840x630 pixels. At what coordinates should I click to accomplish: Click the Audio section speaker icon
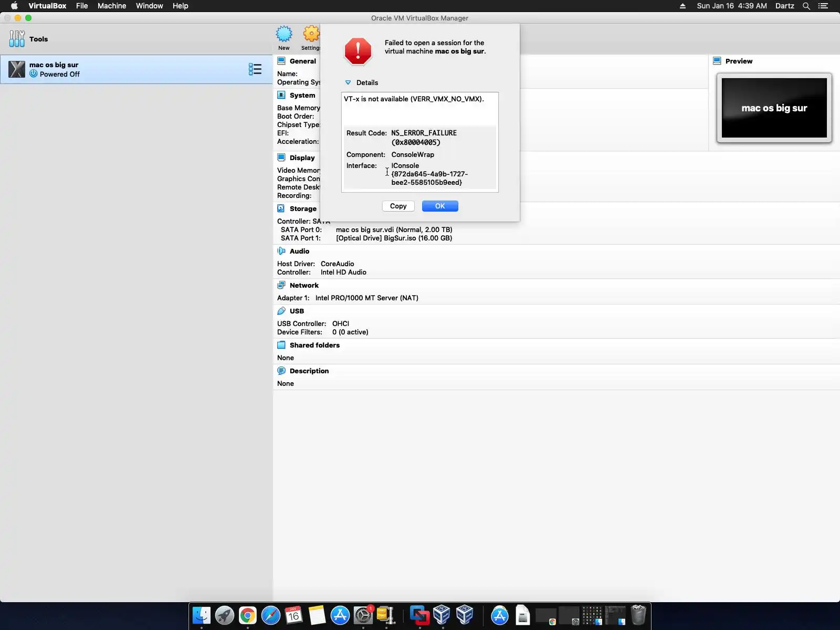click(281, 251)
